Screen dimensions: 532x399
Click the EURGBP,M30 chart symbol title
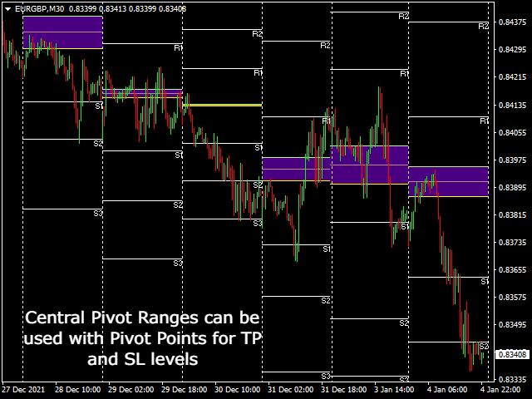point(39,8)
